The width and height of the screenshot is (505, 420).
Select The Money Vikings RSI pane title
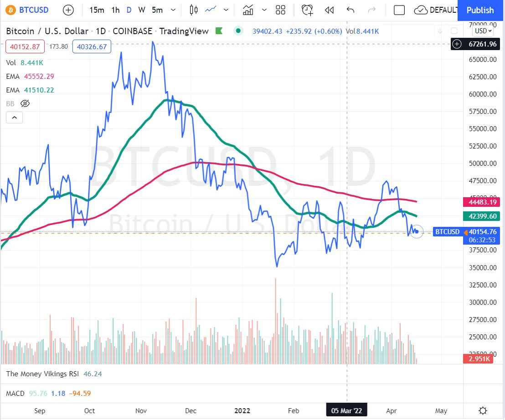pos(42,374)
